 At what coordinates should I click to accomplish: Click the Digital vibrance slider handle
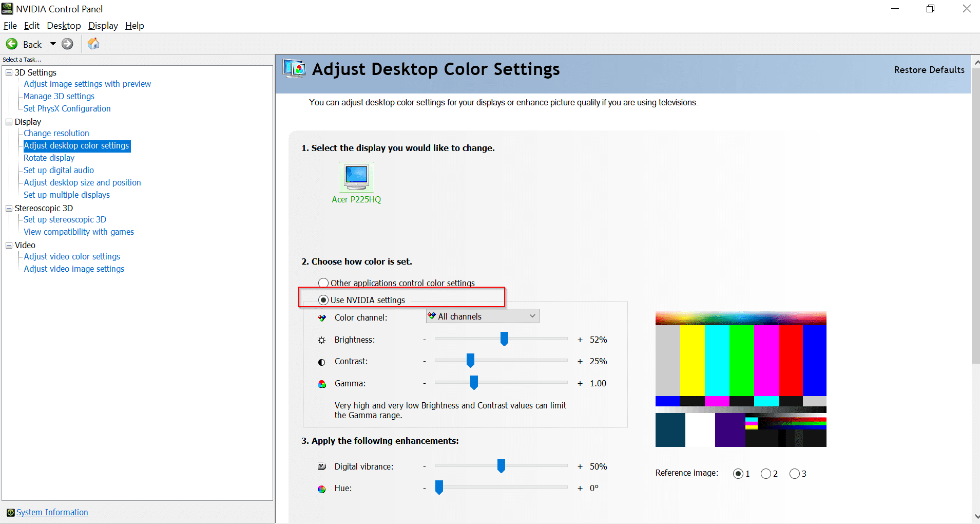pyautogui.click(x=501, y=465)
